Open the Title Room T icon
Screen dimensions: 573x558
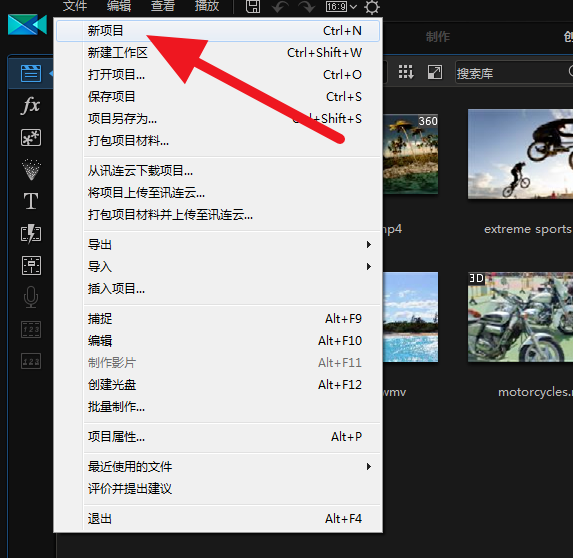pyautogui.click(x=31, y=201)
